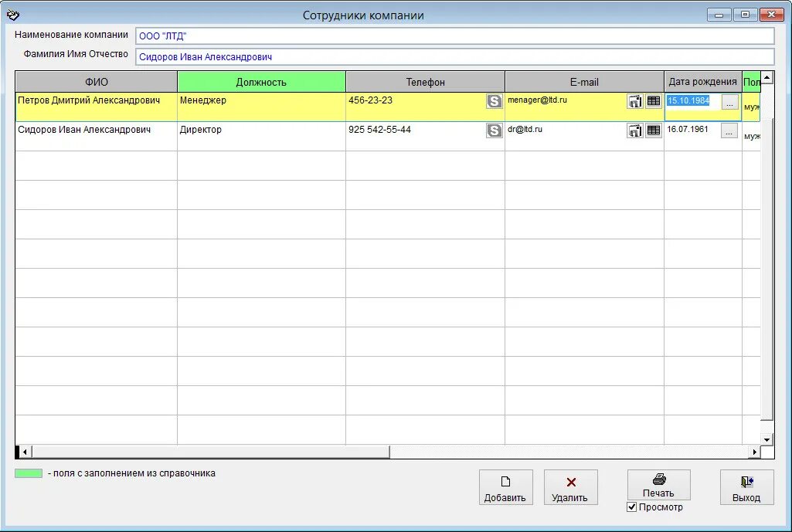Select the Директор position cell
The height and width of the screenshot is (532, 792).
[261, 136]
